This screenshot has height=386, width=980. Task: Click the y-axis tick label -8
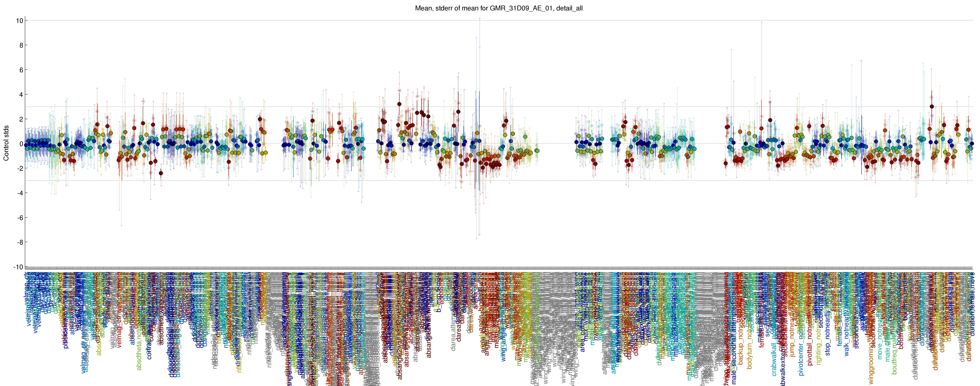20,242
